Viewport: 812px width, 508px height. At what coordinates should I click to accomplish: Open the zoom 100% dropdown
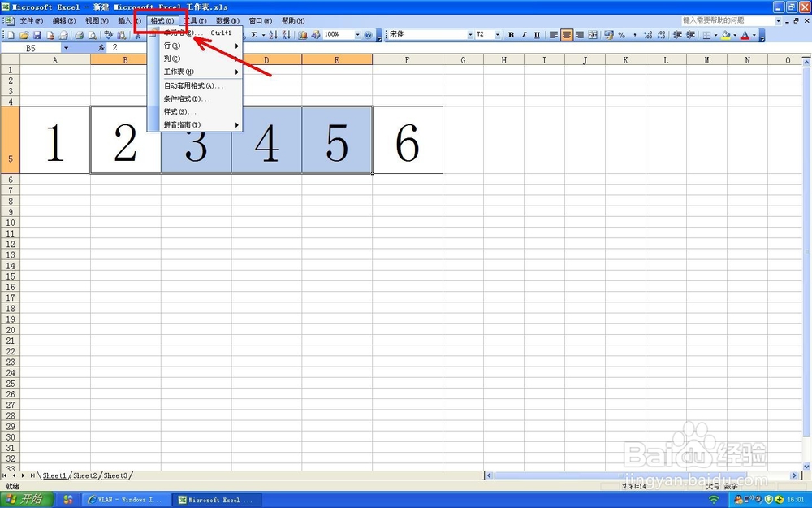357,35
